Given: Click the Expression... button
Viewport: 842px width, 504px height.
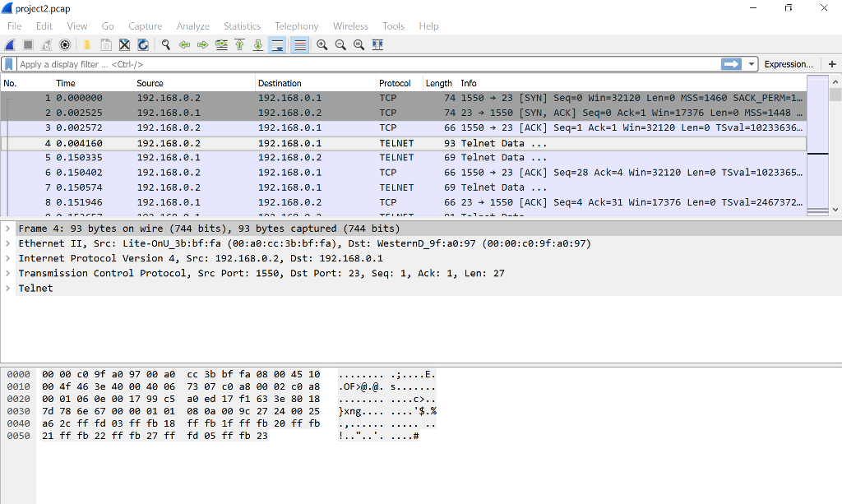Looking at the screenshot, I should coord(789,64).
